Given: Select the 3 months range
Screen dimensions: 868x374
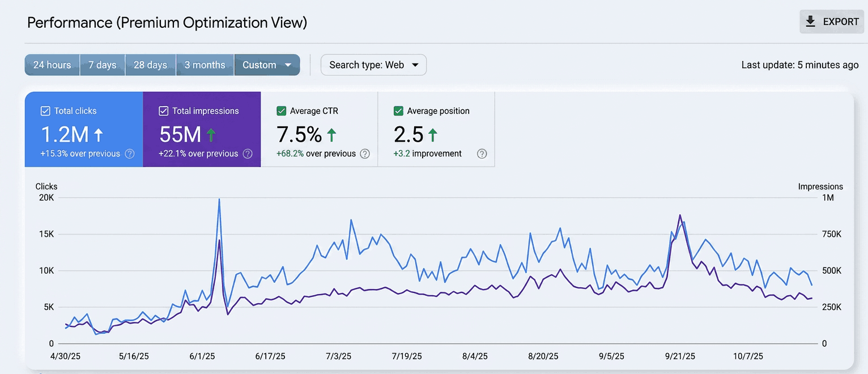Looking at the screenshot, I should click(205, 65).
